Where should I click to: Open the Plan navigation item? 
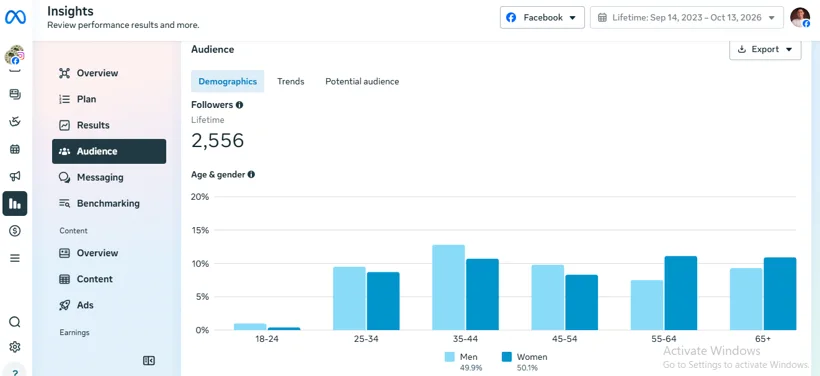109,99
